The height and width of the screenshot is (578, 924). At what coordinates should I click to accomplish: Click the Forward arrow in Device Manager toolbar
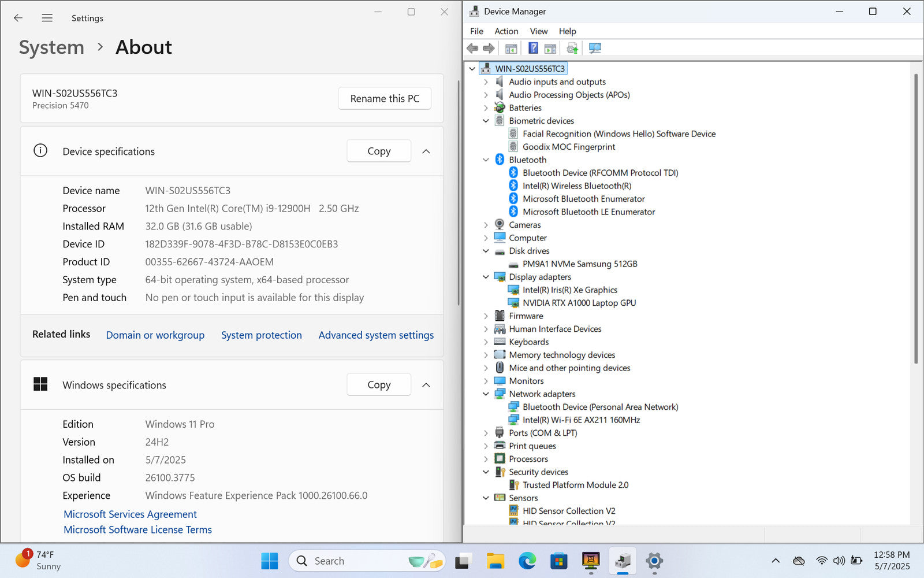coord(489,48)
